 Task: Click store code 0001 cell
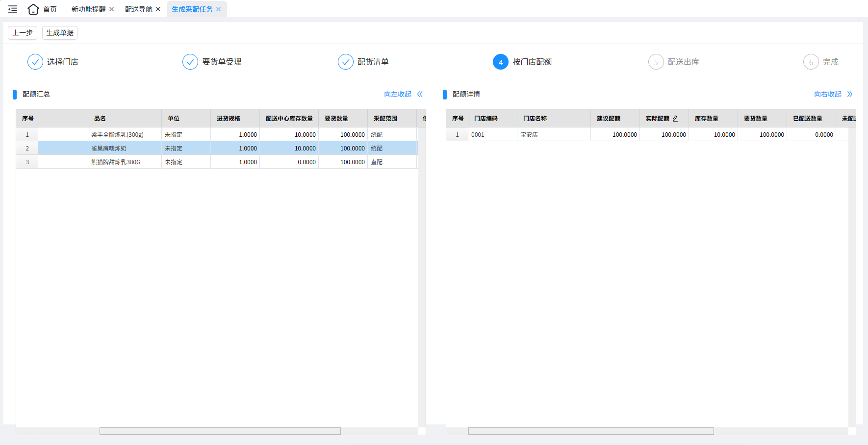tap(493, 134)
